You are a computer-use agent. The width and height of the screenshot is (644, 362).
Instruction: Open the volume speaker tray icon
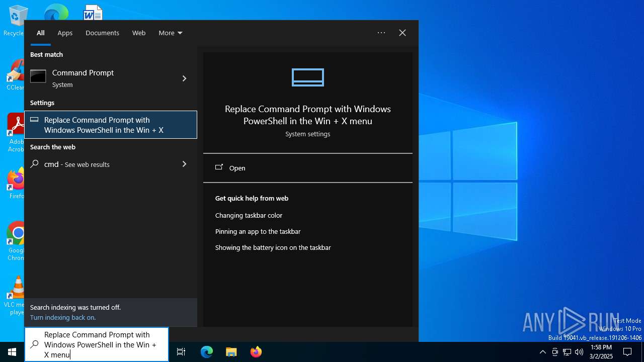tap(579, 352)
